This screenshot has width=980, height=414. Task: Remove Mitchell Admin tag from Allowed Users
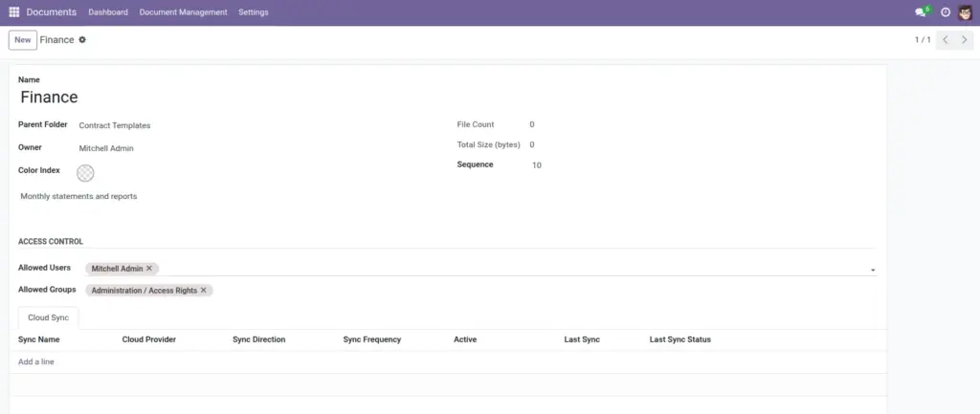point(149,269)
